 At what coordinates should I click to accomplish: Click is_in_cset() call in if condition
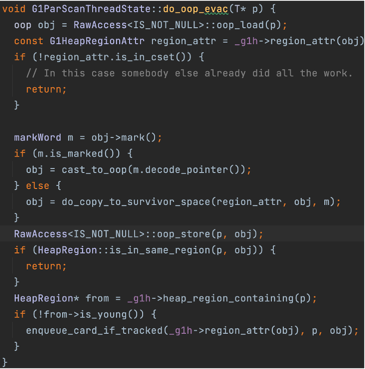coord(153,57)
